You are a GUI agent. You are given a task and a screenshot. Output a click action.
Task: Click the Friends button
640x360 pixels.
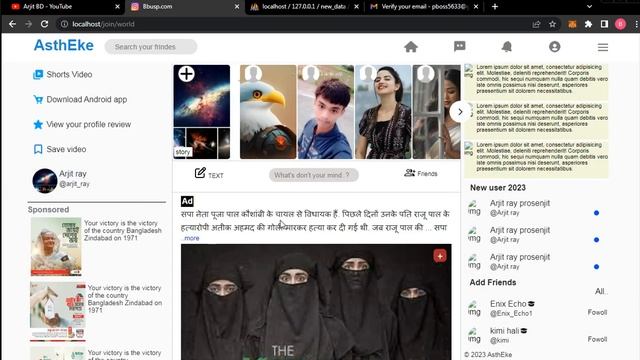(x=421, y=173)
